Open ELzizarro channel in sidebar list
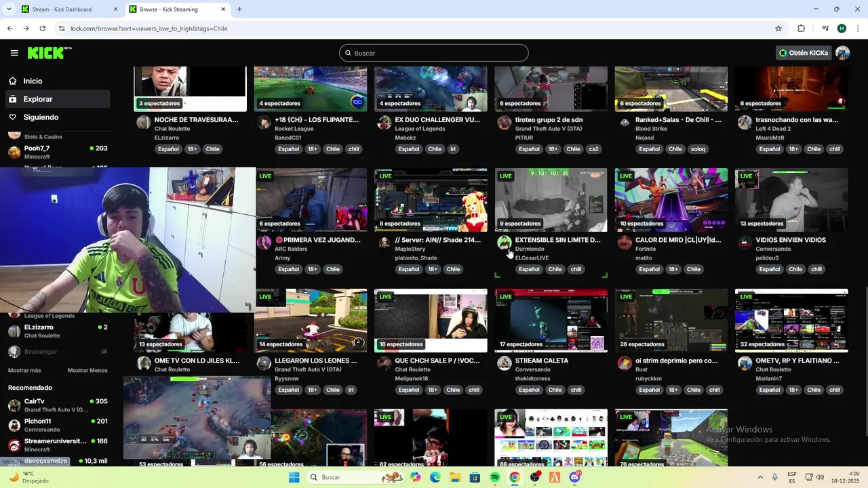Image resolution: width=868 pixels, height=488 pixels. [x=58, y=331]
